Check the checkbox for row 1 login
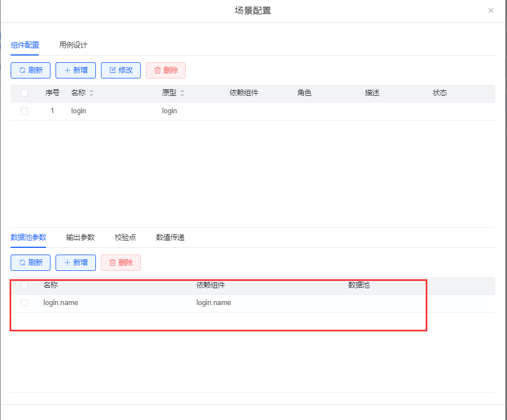This screenshot has height=420, width=507. [24, 111]
